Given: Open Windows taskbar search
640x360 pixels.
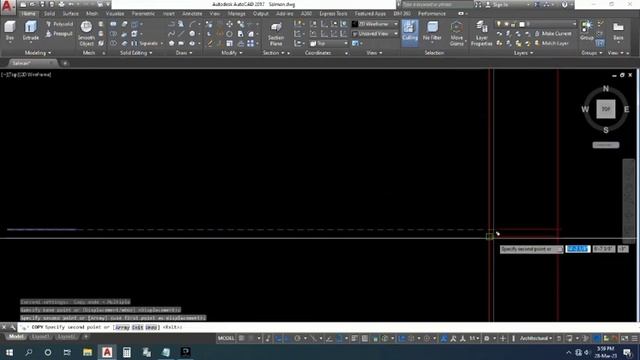Looking at the screenshot, I should coord(28,352).
